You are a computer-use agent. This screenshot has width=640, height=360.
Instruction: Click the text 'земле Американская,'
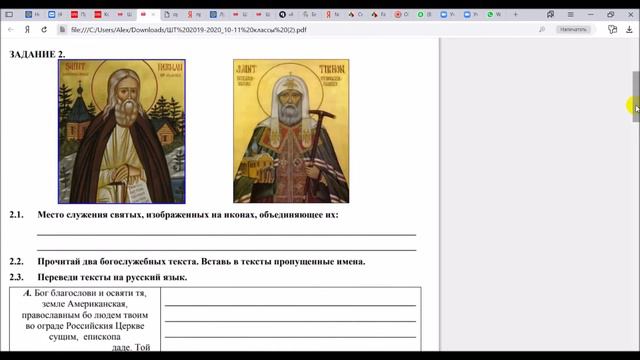tap(85, 304)
